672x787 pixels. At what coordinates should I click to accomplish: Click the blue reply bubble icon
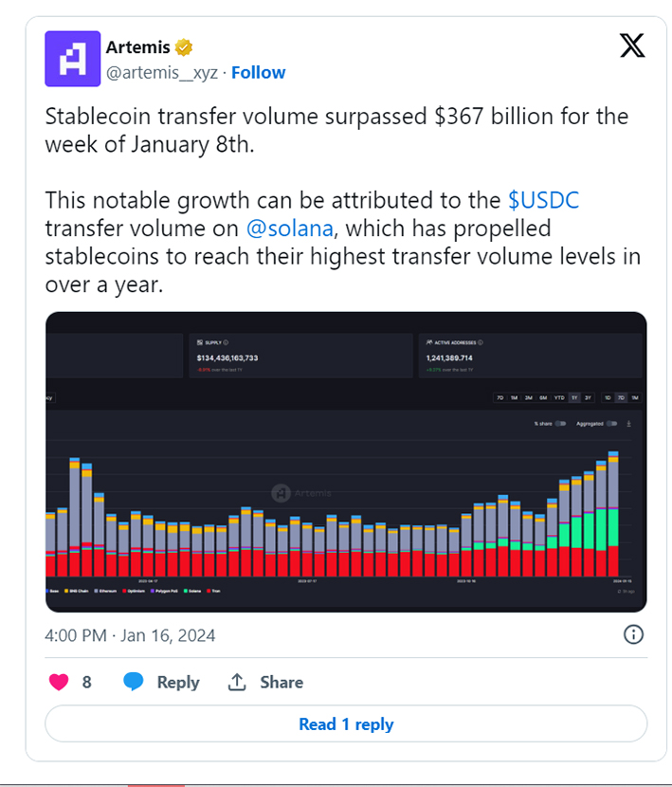pyautogui.click(x=134, y=682)
